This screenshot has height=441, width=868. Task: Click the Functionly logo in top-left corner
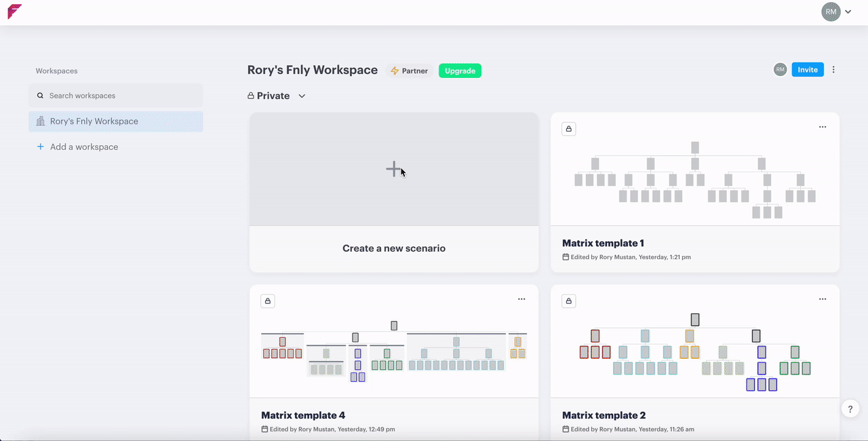[x=15, y=12]
